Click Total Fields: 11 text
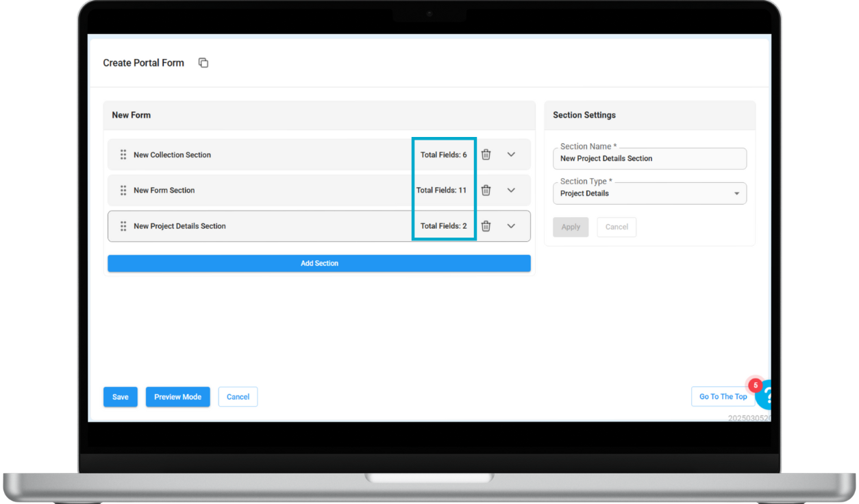Image resolution: width=859 pixels, height=504 pixels. point(442,190)
